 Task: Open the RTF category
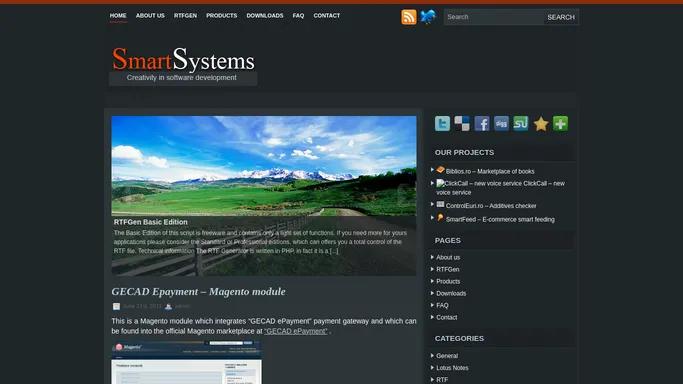442,380
